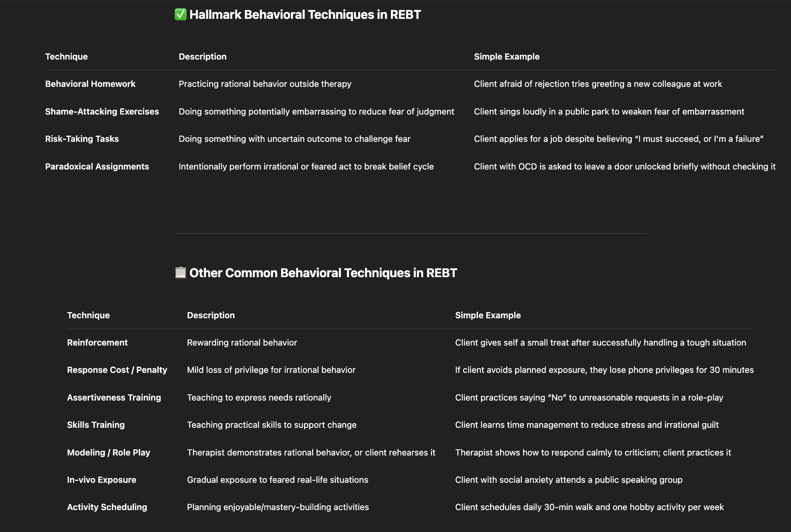This screenshot has width=791, height=532.
Task: Click the Assertiveness Training technique name
Action: 114,397
